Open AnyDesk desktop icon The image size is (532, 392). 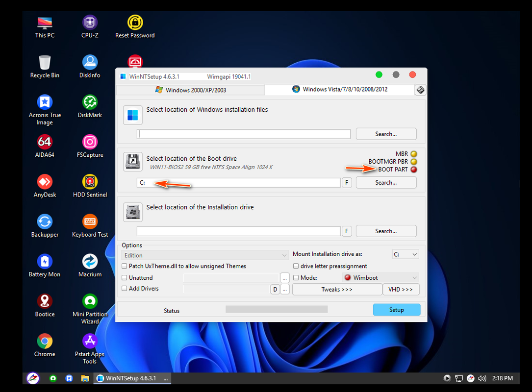coord(45,186)
